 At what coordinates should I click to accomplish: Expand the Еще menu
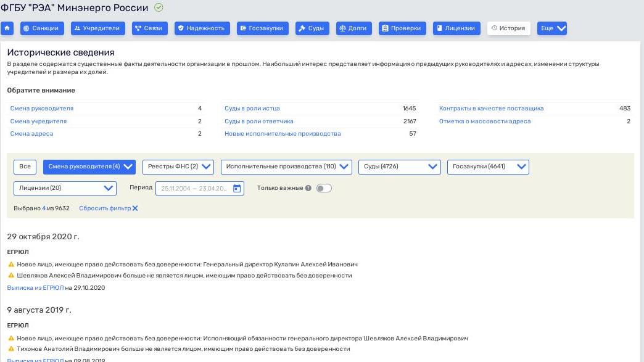coord(551,28)
